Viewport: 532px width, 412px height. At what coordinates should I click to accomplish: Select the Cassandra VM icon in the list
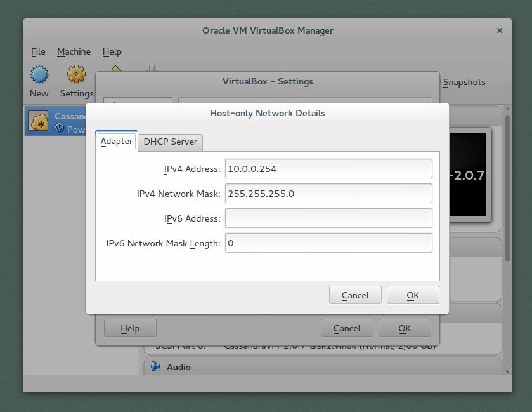point(39,121)
